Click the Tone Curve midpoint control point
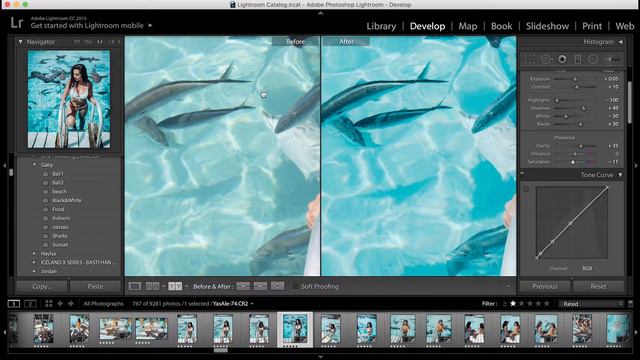640x360 pixels. pyautogui.click(x=571, y=223)
